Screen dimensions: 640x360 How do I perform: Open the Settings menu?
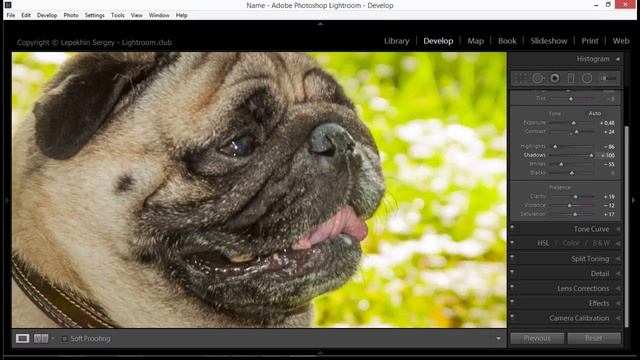tap(95, 15)
